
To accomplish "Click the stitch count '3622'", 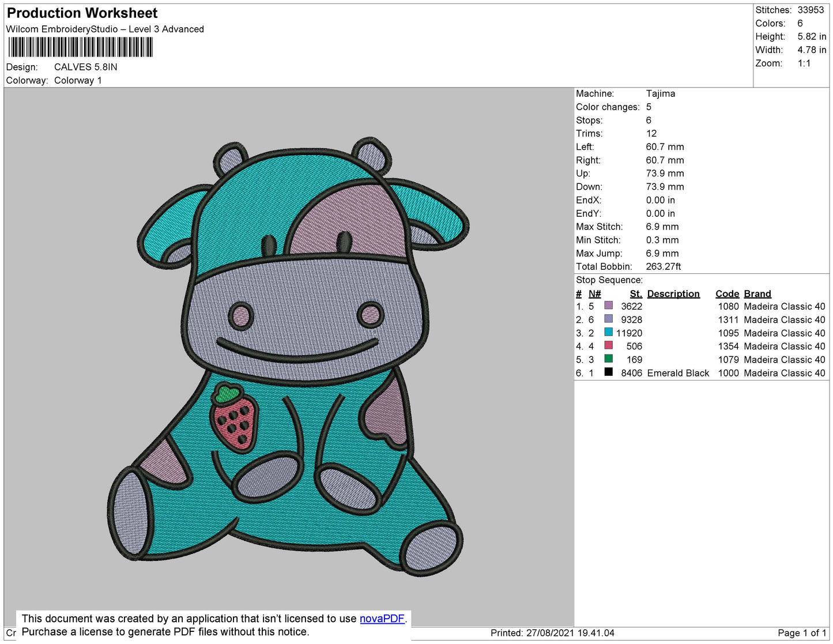I will coord(631,307).
